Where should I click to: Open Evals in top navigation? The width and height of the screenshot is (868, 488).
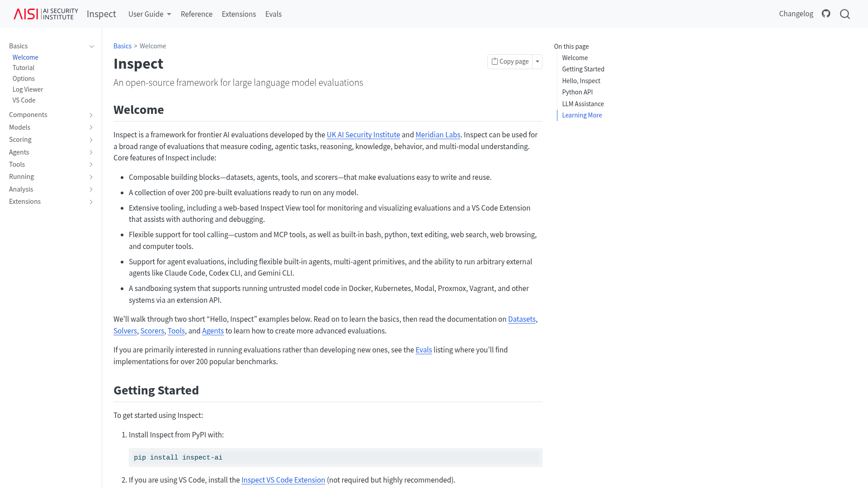273,14
